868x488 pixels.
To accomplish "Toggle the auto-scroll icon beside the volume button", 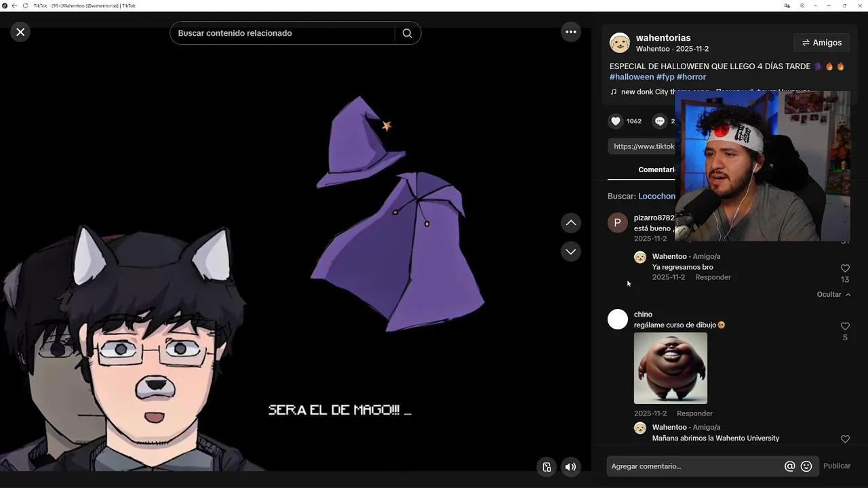I will pos(547,466).
